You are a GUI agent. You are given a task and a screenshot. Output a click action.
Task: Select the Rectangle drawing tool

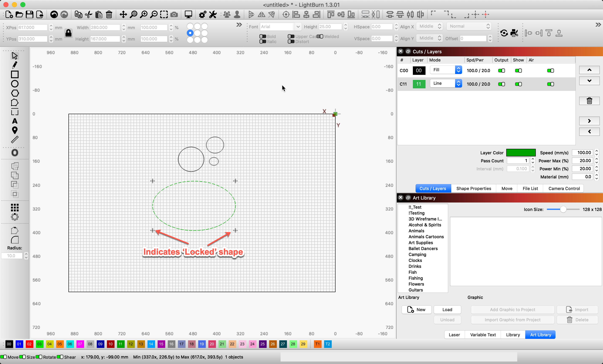pos(15,74)
